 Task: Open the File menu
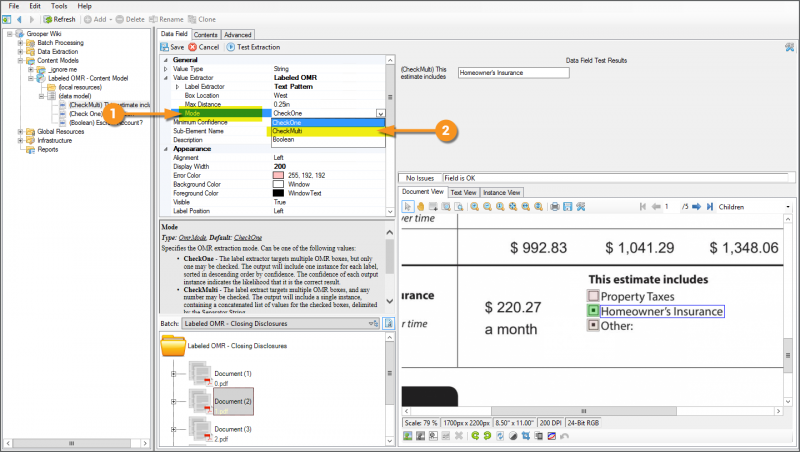14,6
